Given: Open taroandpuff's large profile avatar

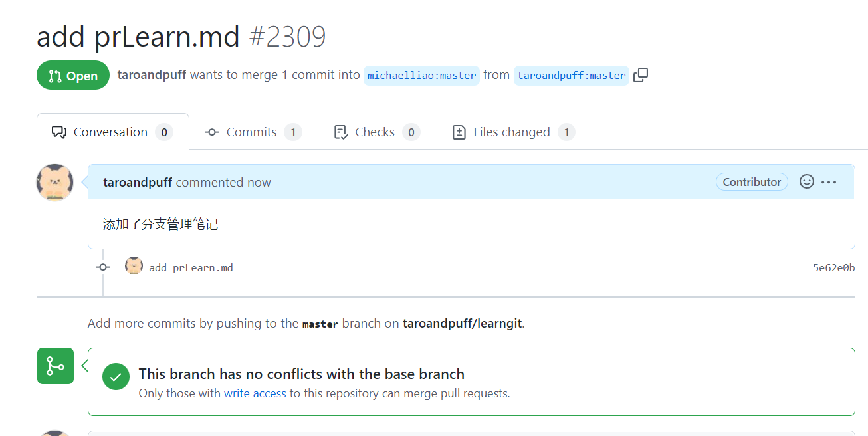Looking at the screenshot, I should 54,183.
